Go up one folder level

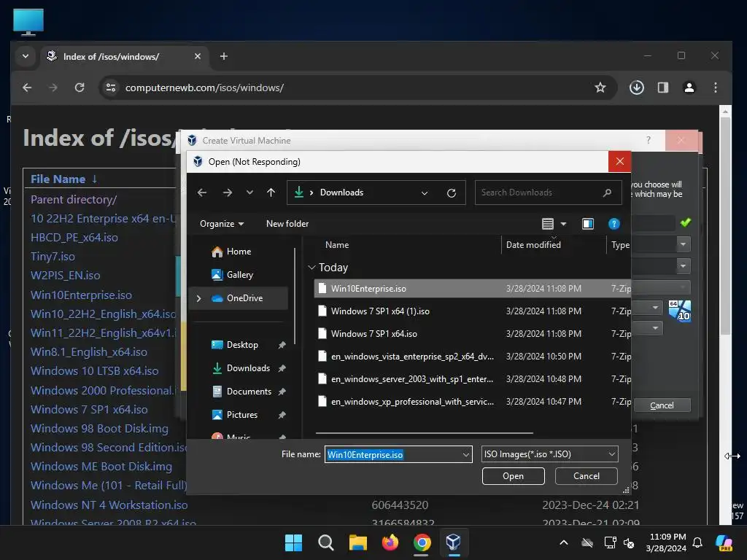(x=271, y=192)
